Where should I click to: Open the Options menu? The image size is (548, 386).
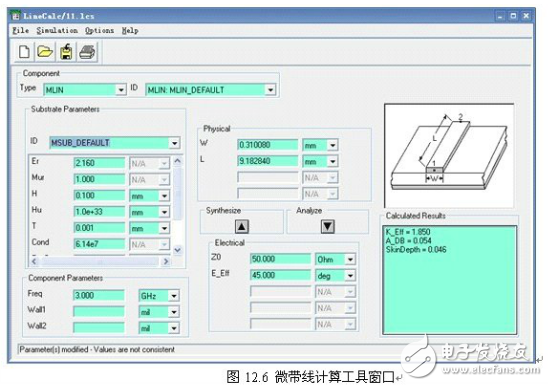click(100, 30)
